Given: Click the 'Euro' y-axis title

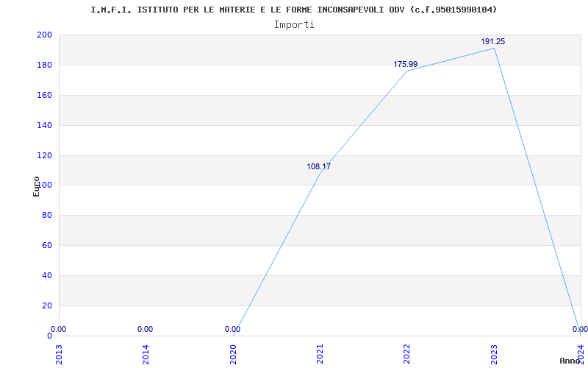Looking at the screenshot, I should pyautogui.click(x=36, y=186).
